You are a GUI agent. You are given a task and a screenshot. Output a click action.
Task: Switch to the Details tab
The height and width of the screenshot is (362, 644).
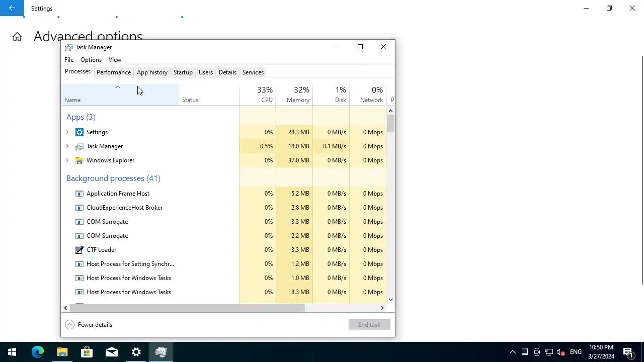227,72
